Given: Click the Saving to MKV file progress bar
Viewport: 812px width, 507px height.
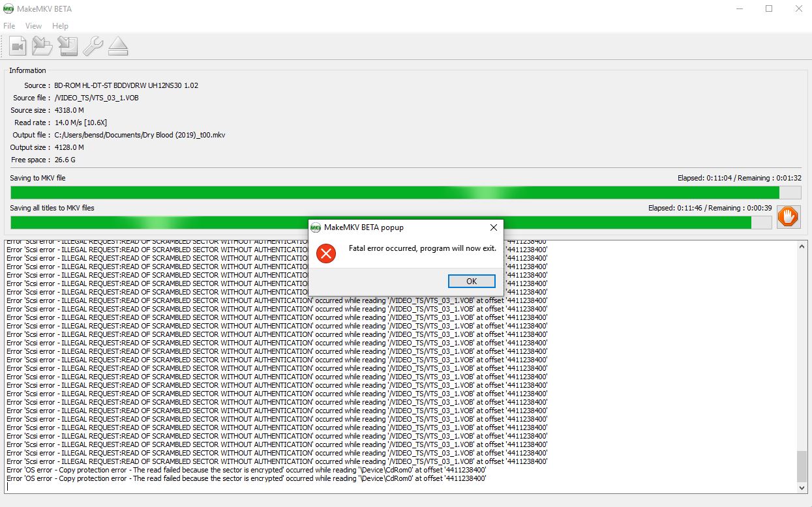Looking at the screenshot, I should pos(406,192).
